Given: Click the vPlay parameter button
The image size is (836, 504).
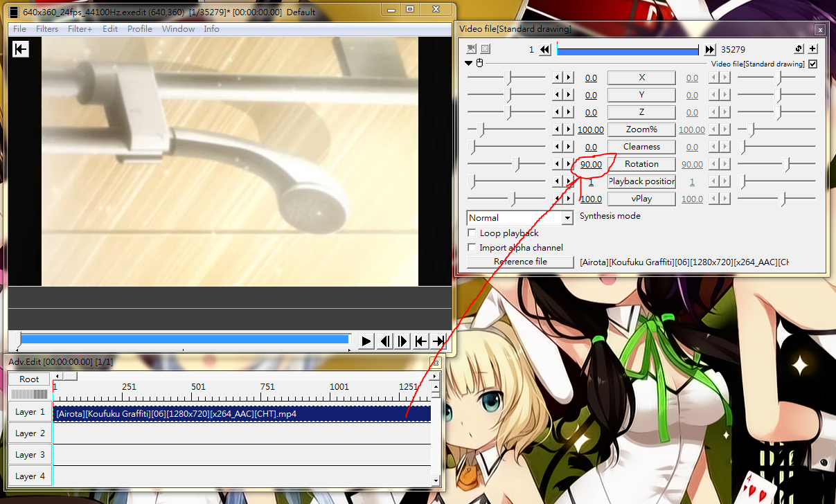Looking at the screenshot, I should coord(641,199).
